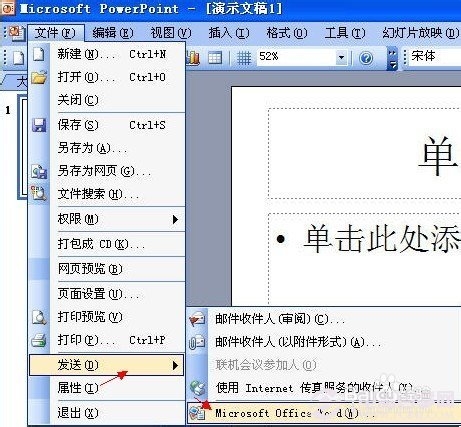
Task: Click the printer icon beside 打印
Action: click(38, 340)
